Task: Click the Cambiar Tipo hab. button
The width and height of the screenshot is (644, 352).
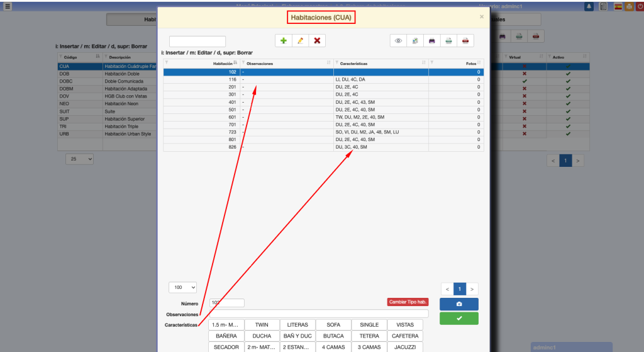Action: (x=408, y=302)
